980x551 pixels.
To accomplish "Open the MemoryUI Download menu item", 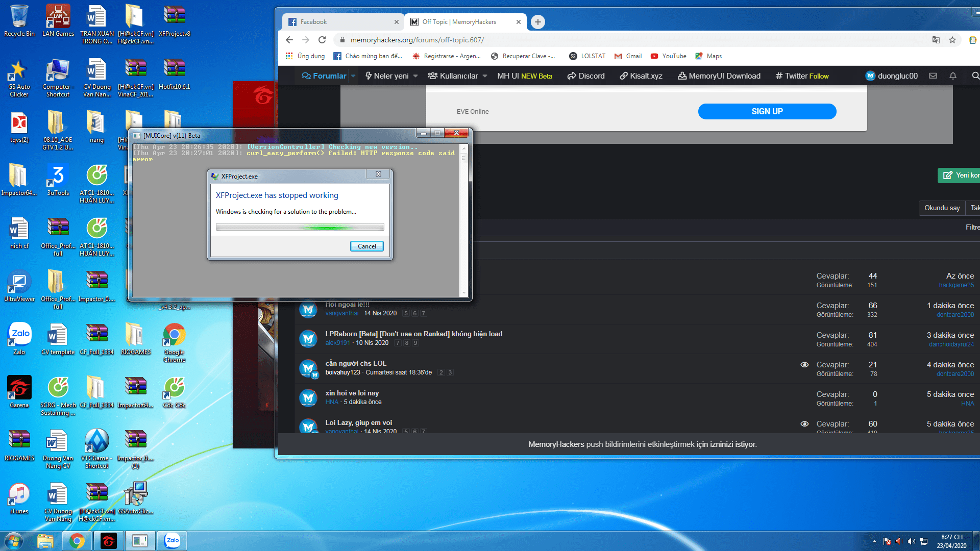I will coord(719,76).
